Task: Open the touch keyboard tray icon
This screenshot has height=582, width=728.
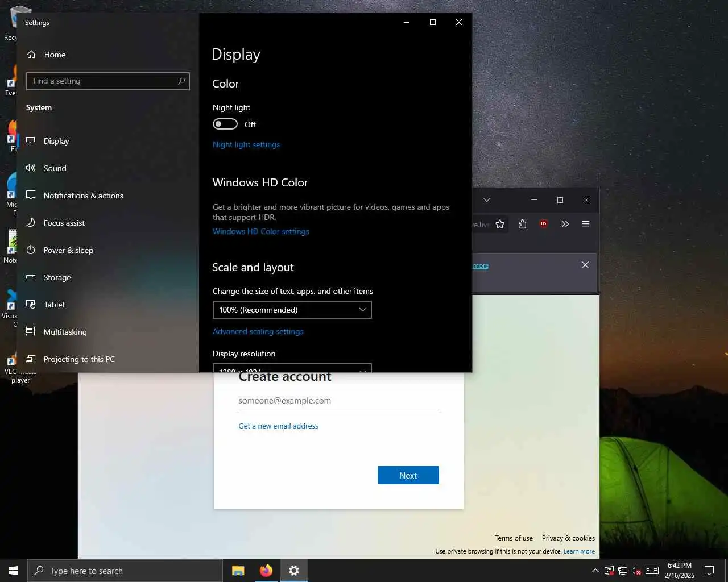Action: [652, 571]
